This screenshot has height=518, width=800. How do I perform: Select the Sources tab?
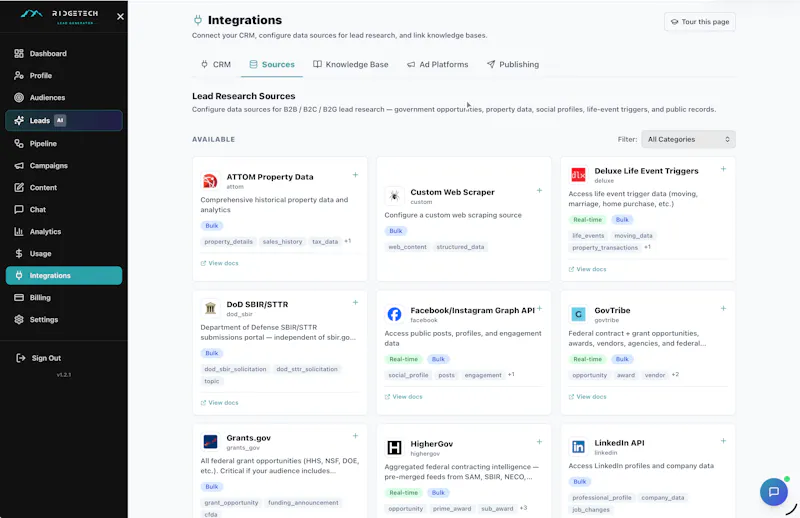pos(272,64)
